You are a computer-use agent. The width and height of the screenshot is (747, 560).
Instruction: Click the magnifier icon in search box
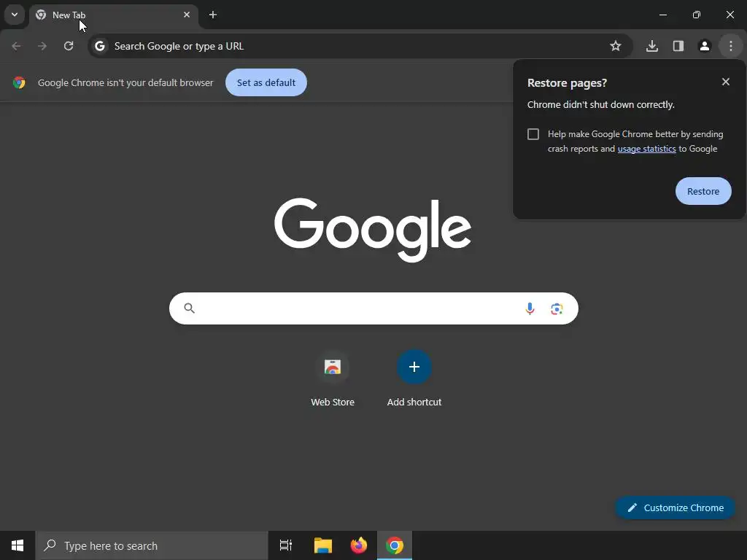coord(189,308)
